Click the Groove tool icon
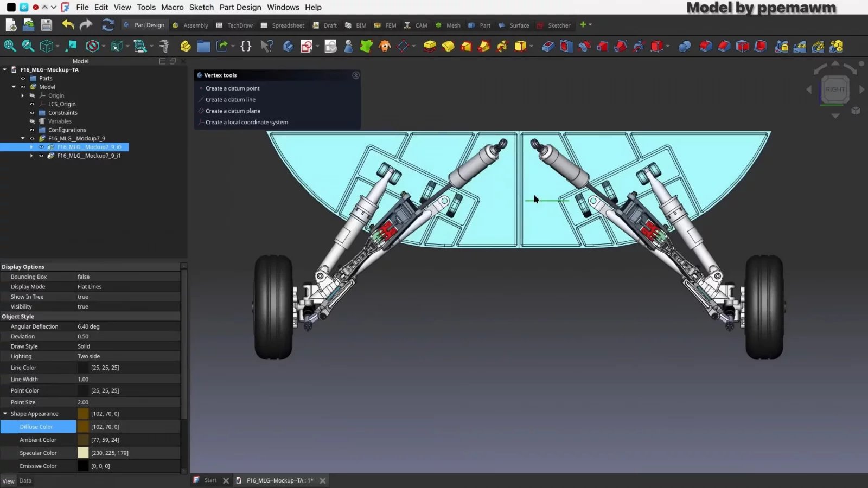 tap(584, 46)
